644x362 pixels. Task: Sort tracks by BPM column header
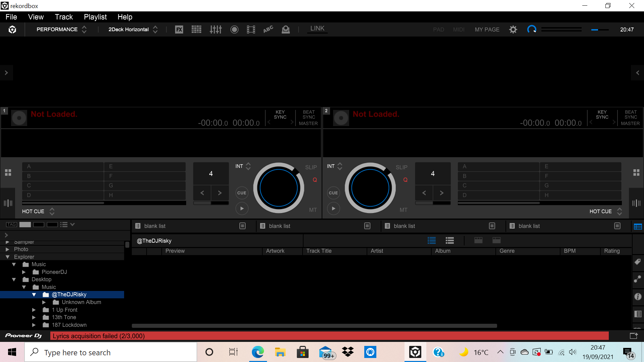pyautogui.click(x=580, y=251)
